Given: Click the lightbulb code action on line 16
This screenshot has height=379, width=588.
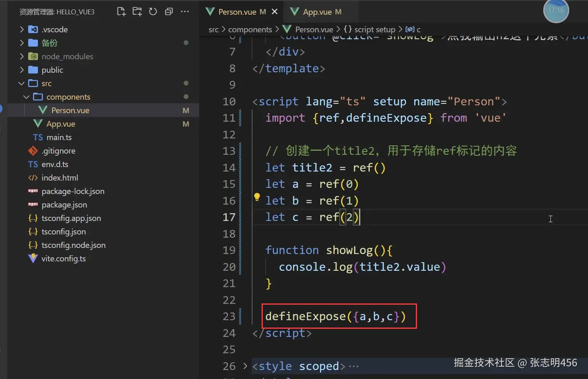Looking at the screenshot, I should coord(257,197).
